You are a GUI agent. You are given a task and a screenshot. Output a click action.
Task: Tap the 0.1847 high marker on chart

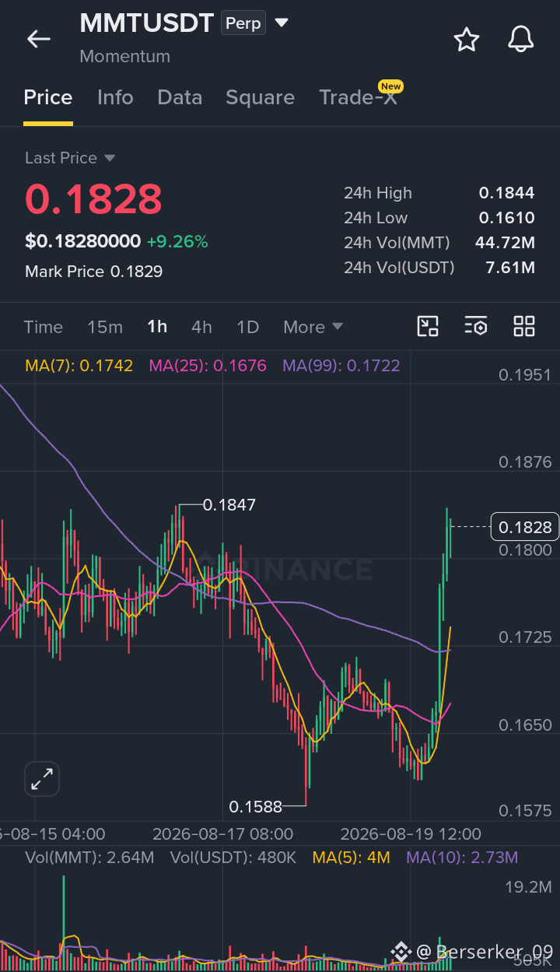click(229, 505)
